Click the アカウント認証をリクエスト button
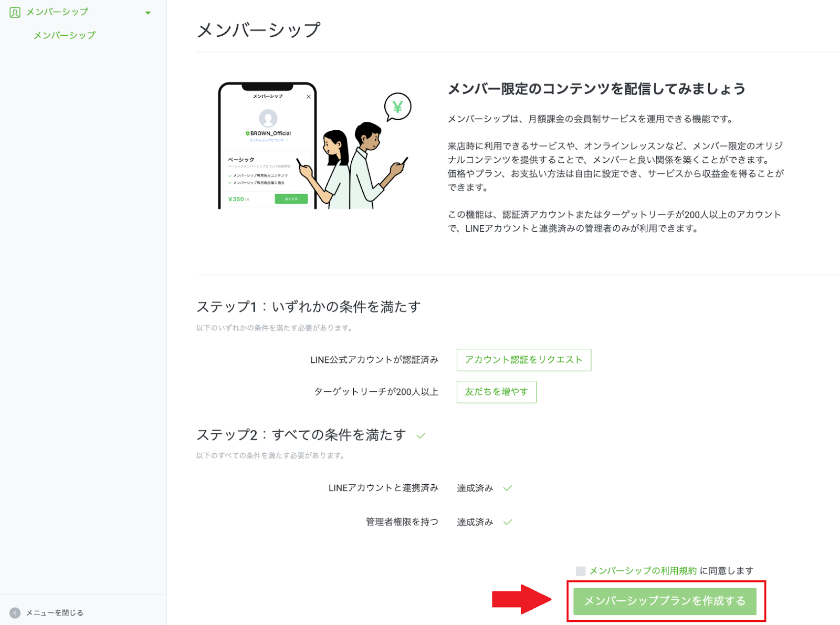 pyautogui.click(x=523, y=360)
